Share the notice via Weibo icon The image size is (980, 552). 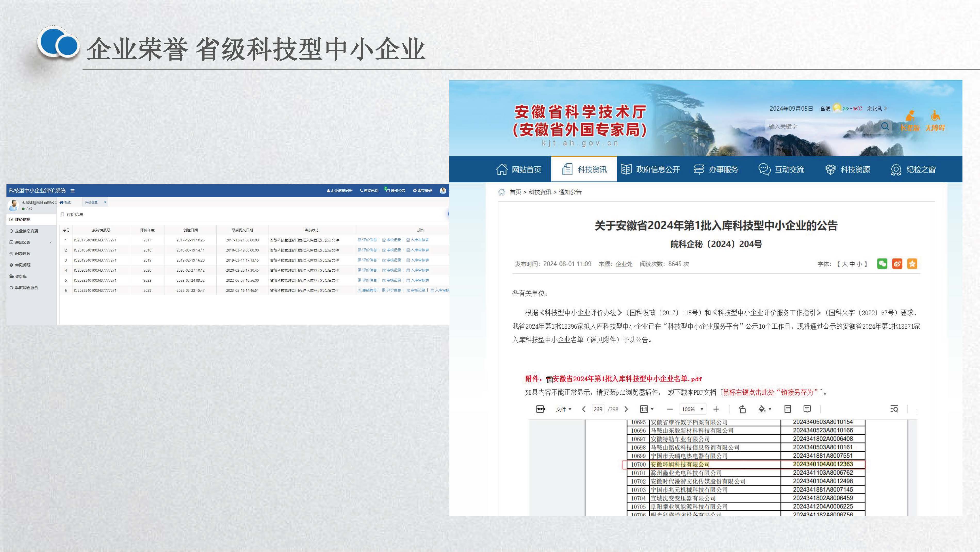(897, 264)
